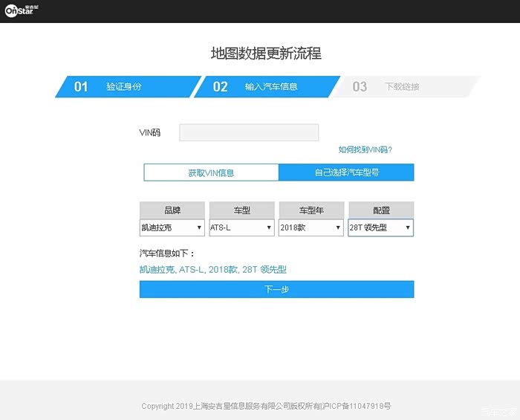520x420 pixels.
Task: Open the 车型 dropdown showing ATS-L
Action: point(241,227)
